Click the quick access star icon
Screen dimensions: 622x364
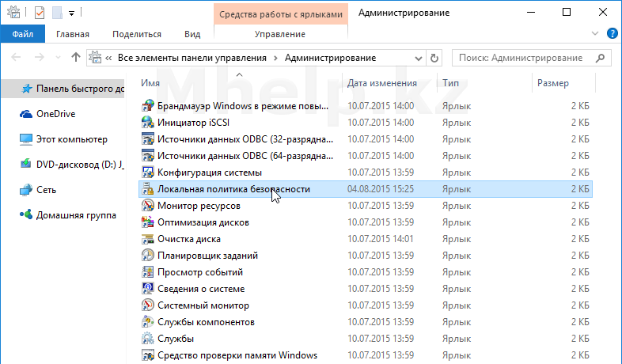(x=27, y=89)
